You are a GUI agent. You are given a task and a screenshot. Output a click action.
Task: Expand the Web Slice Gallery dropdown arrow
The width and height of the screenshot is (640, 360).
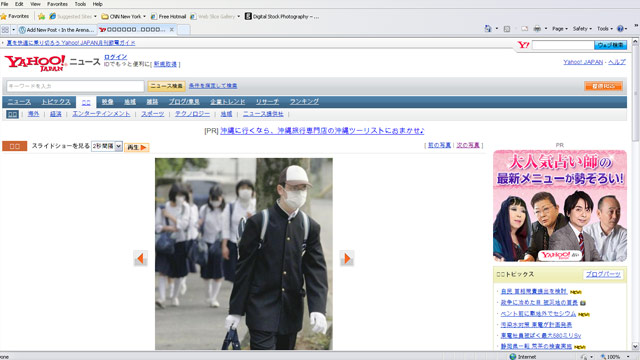click(x=239, y=16)
